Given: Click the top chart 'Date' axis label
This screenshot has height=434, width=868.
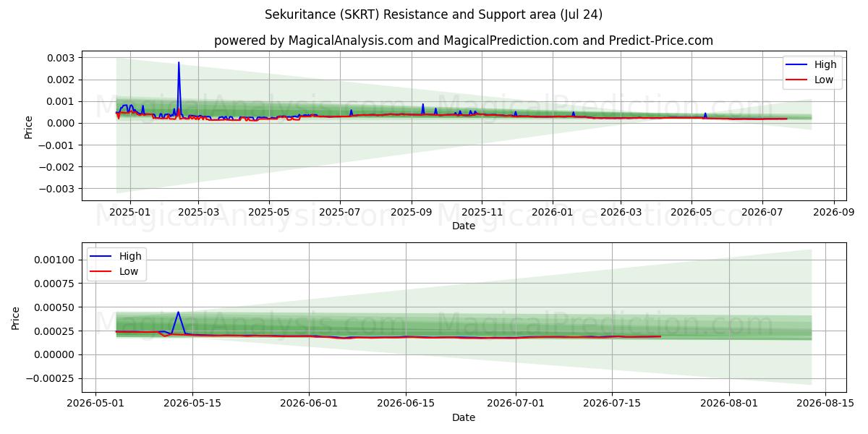Looking at the screenshot, I should pyautogui.click(x=464, y=226).
